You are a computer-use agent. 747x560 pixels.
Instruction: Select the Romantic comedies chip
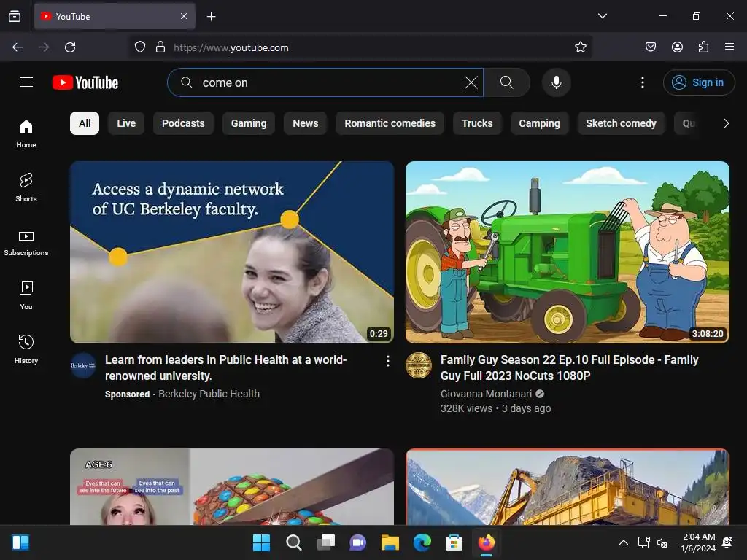tap(390, 123)
